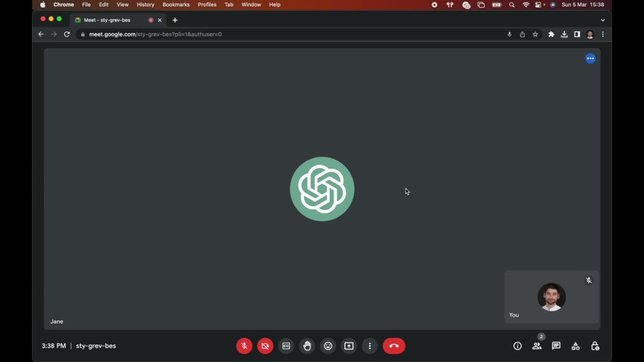Click the microphone permission icon in address bar
Screen dimensions: 644x362
pos(509,34)
